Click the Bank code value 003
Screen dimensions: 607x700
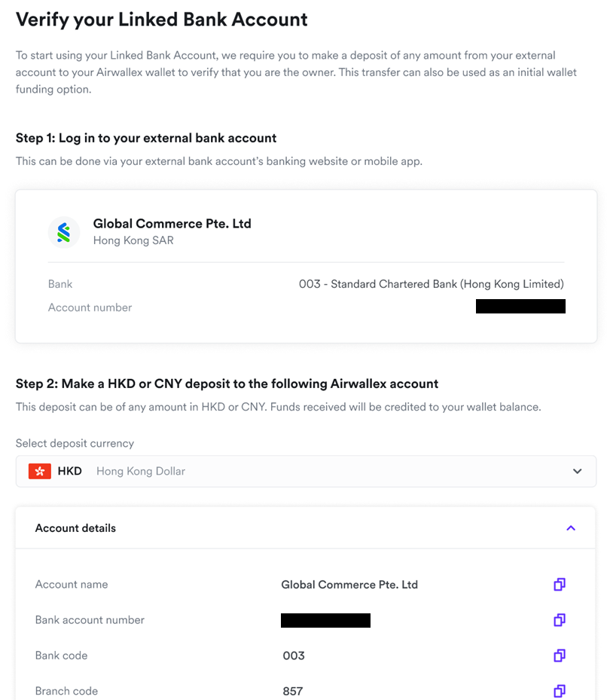click(294, 656)
